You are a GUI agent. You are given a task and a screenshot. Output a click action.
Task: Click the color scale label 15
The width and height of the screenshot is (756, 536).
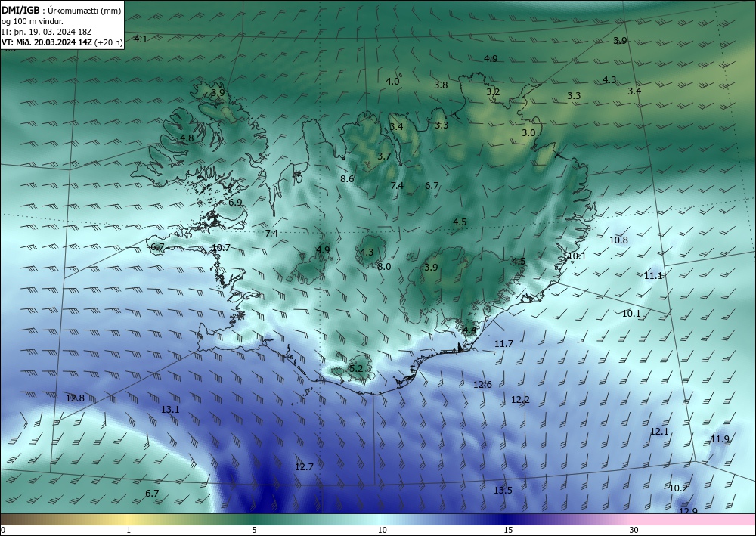tap(508, 530)
